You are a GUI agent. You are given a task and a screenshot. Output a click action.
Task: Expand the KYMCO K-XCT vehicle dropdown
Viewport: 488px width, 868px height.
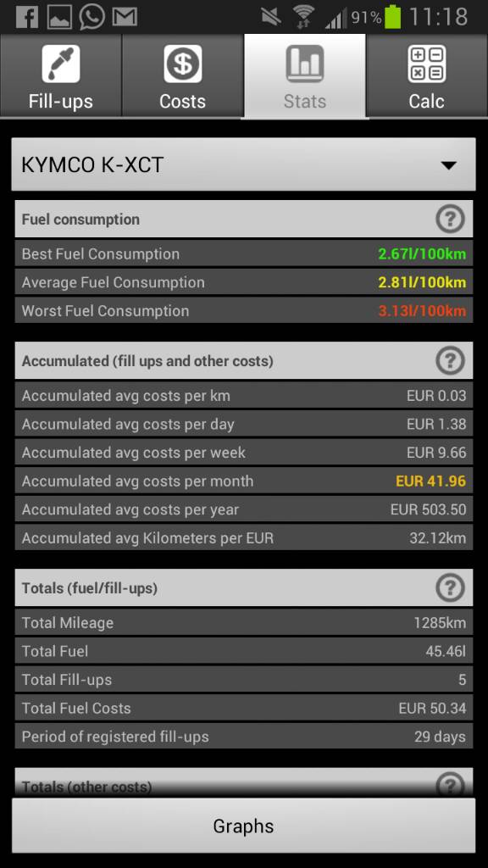click(243, 164)
